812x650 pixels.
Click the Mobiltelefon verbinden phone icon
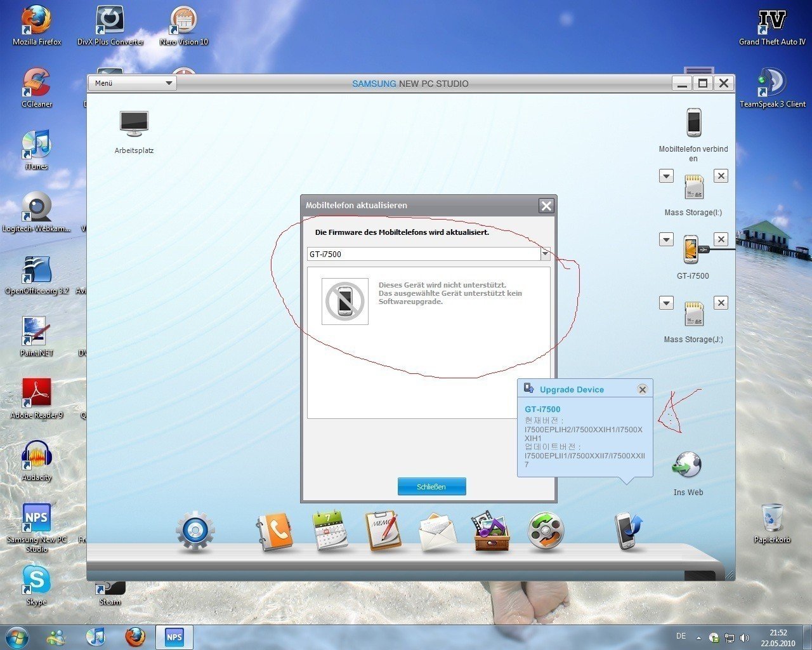point(693,123)
